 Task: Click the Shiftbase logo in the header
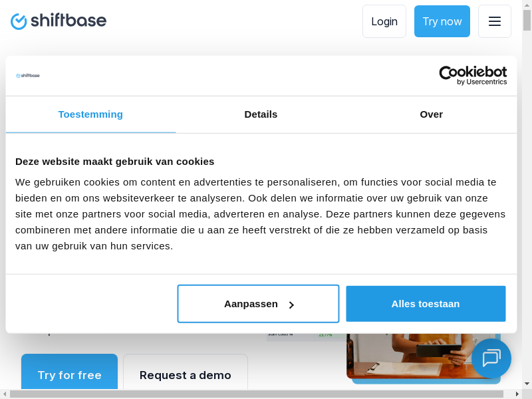[59, 21]
